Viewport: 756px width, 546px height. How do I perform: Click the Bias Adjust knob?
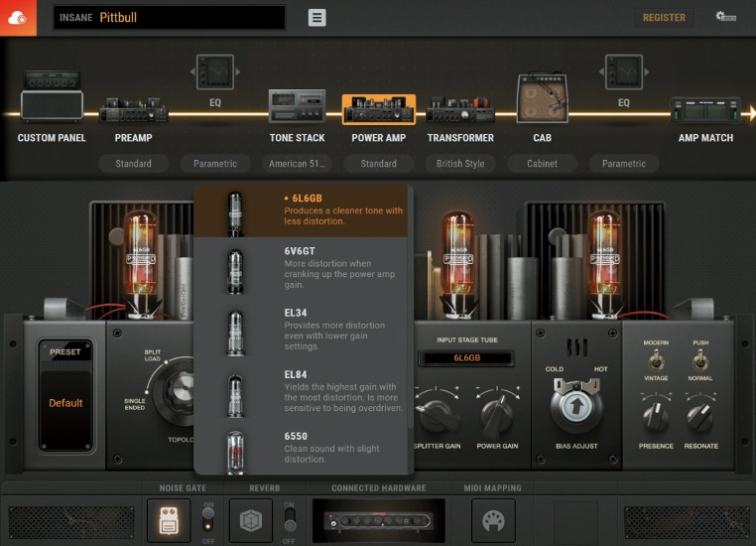pos(576,406)
